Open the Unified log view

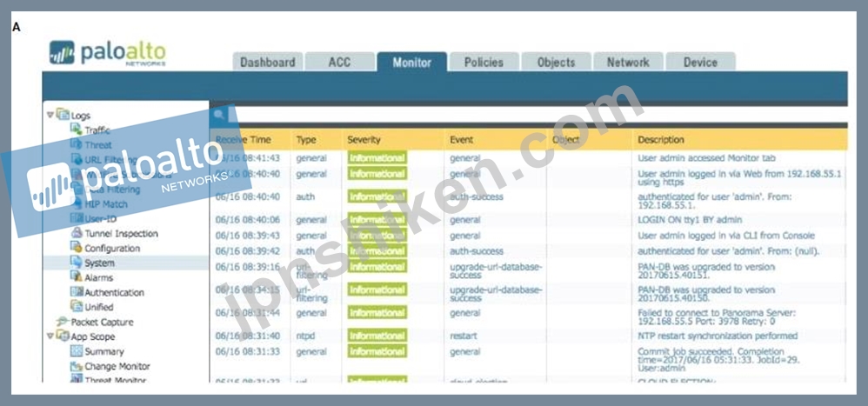[x=98, y=307]
